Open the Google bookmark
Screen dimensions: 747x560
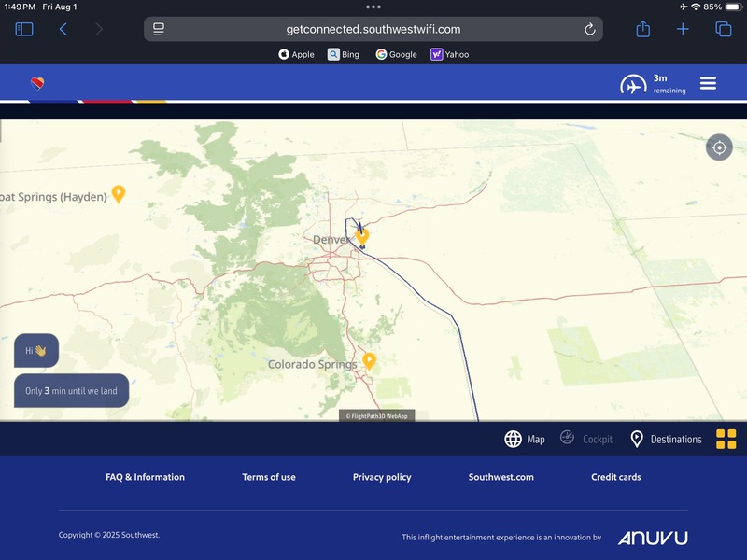pyautogui.click(x=396, y=54)
